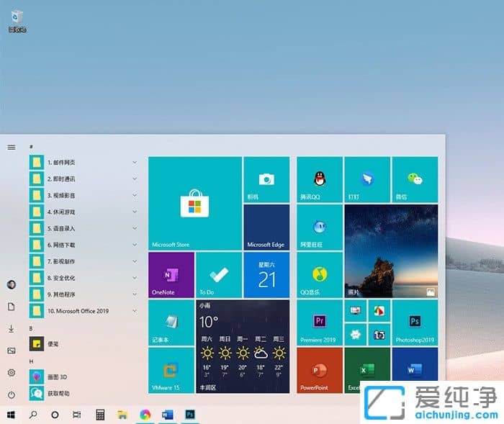Viewport: 504px width, 424px height.
Task: Click the small red-green logo tile
Action: [x=379, y=311]
